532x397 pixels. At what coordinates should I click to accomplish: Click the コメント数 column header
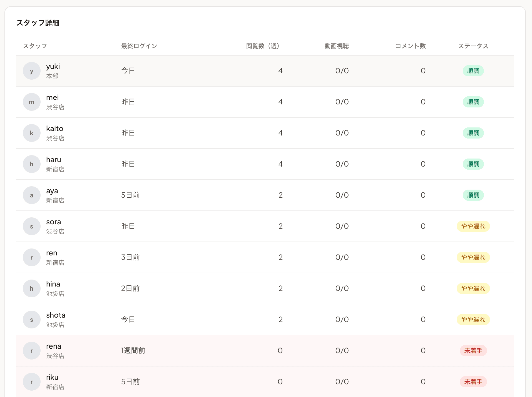tap(411, 46)
